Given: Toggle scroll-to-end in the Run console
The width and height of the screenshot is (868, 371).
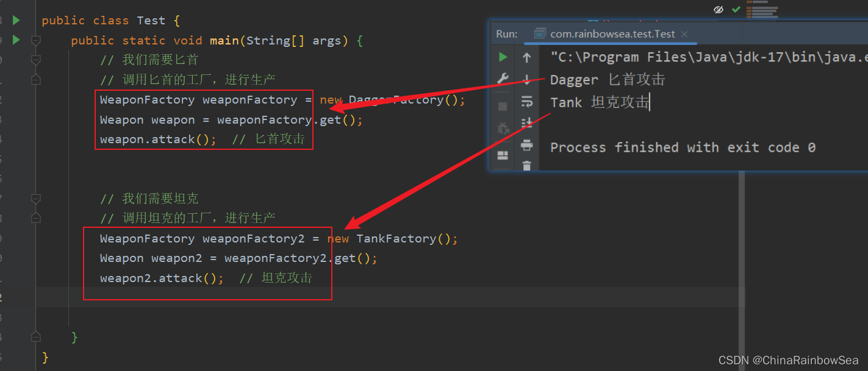Looking at the screenshot, I should (527, 124).
